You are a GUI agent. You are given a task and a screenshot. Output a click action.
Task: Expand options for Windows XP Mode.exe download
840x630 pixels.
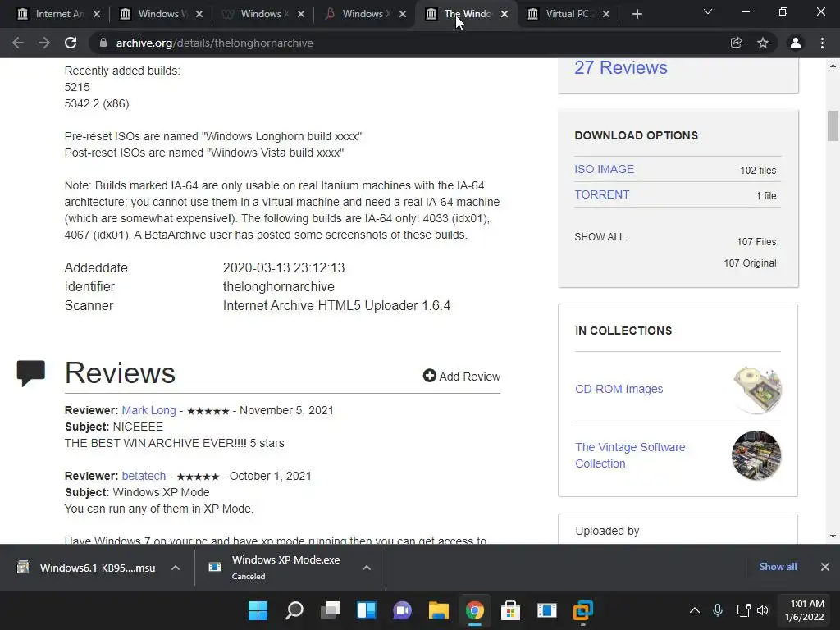(367, 568)
